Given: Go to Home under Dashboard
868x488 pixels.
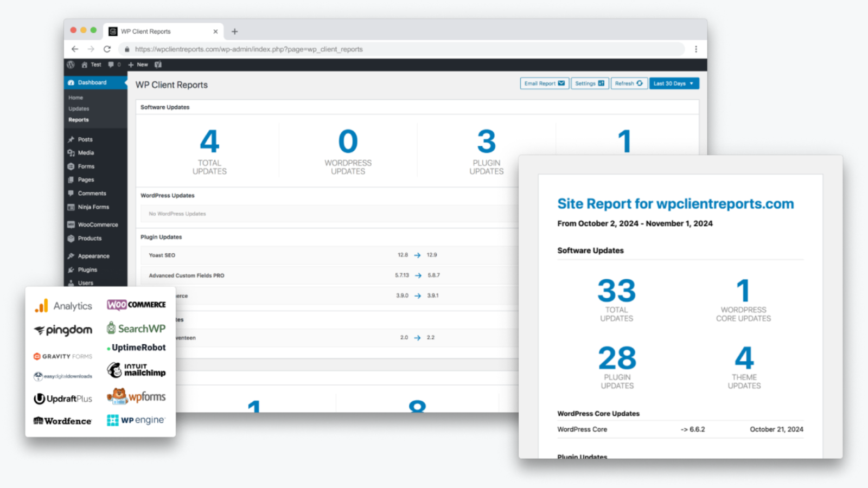Looking at the screenshot, I should (76, 98).
